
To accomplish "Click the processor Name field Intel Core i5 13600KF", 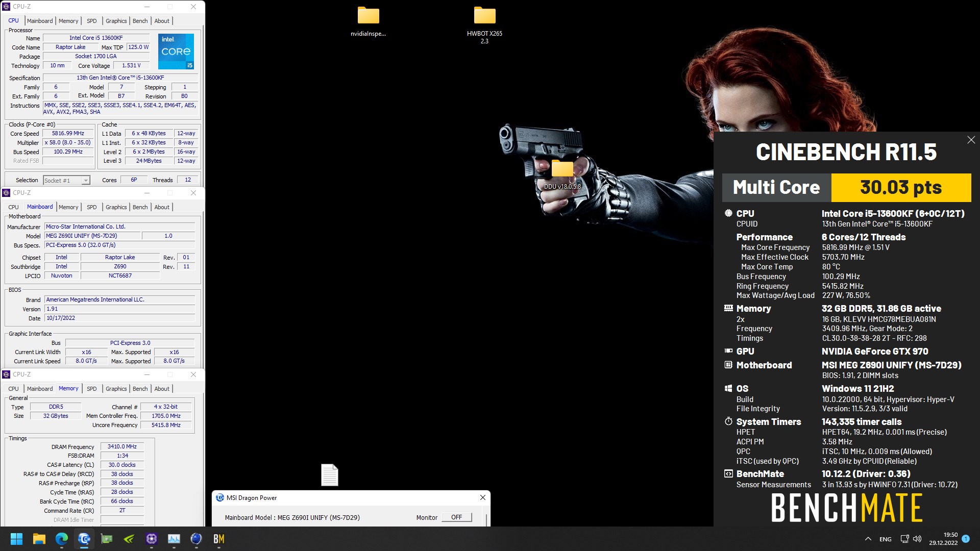I will (x=96, y=38).
